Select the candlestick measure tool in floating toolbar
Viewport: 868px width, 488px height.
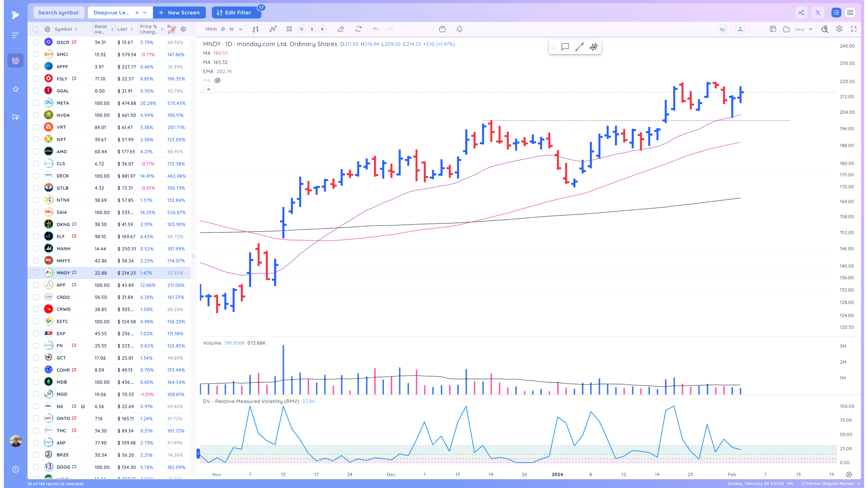[593, 47]
